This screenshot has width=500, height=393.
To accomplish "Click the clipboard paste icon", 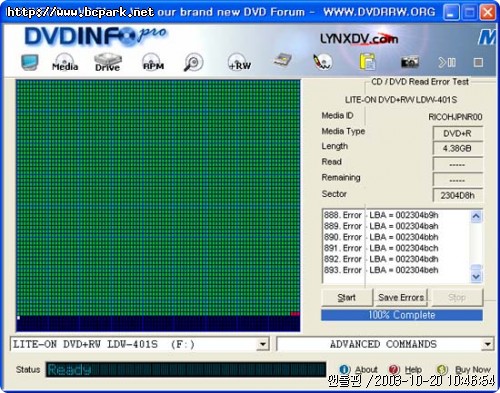I will coord(367,62).
